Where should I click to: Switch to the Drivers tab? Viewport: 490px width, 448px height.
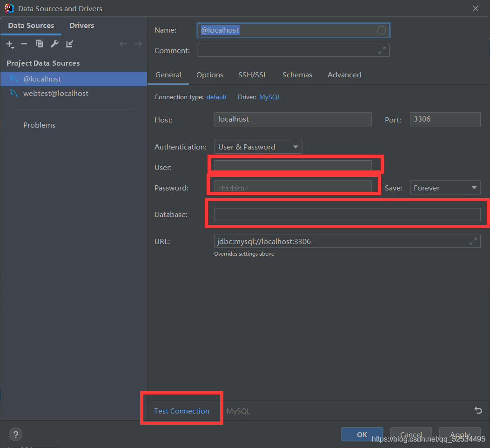(81, 25)
